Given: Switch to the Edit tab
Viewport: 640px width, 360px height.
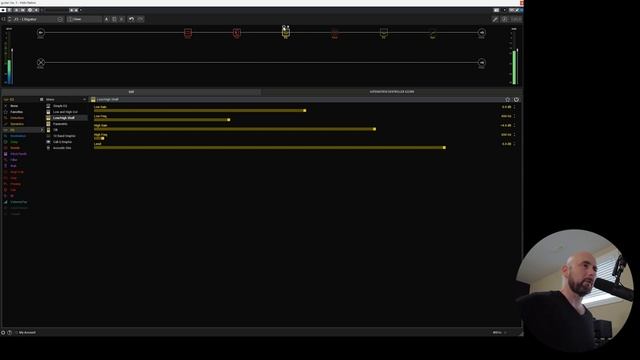Looking at the screenshot, I should click(x=131, y=92).
